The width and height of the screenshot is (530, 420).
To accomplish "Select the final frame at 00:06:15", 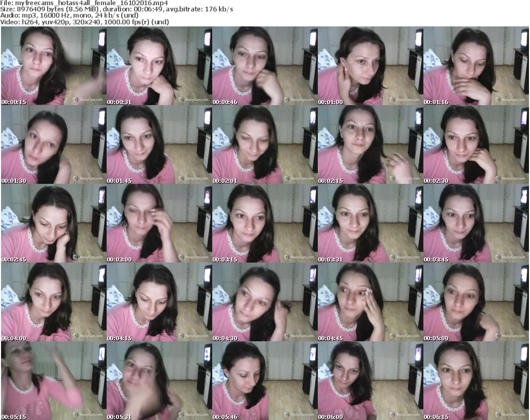I will (x=476, y=381).
